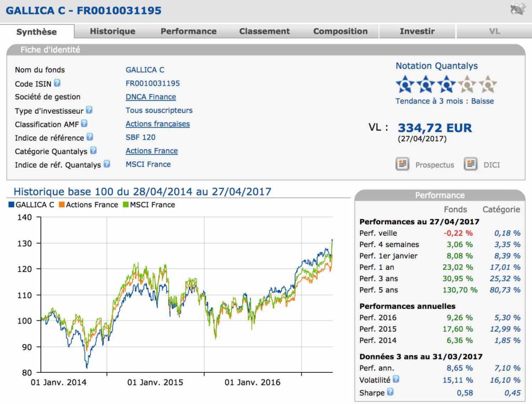Click the VL value 334,72 EUR
The height and width of the screenshot is (404, 532).
click(435, 128)
